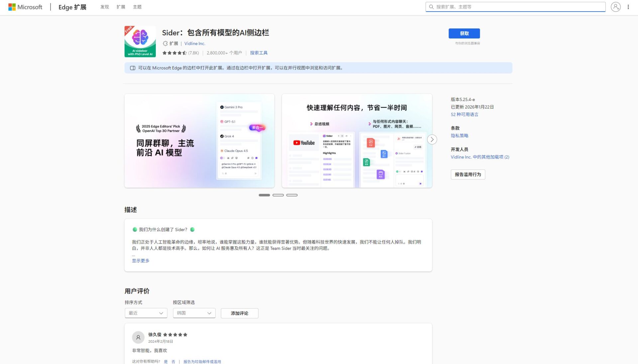Open the 韩国 region filter dropdown
This screenshot has height=364, width=638.
click(194, 313)
